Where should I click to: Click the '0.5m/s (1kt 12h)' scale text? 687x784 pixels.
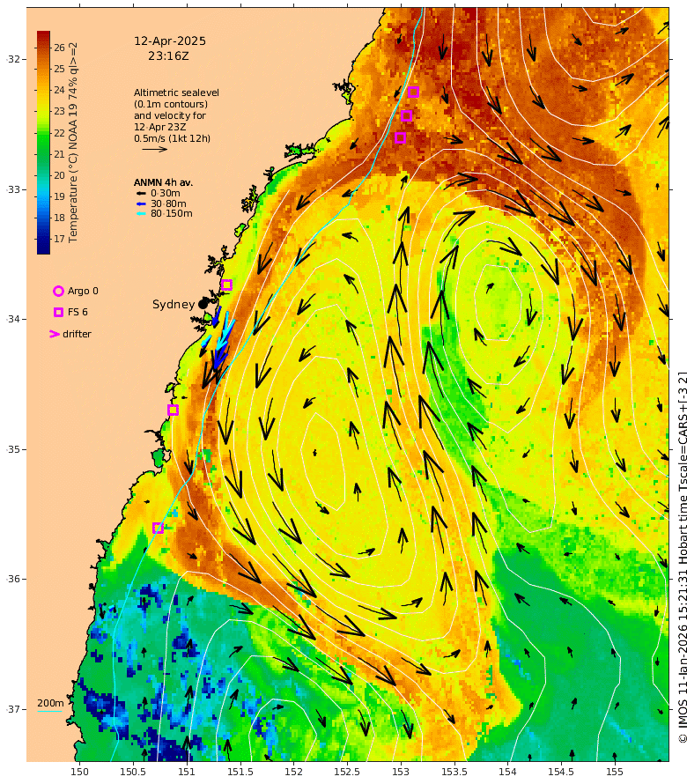coord(172,138)
